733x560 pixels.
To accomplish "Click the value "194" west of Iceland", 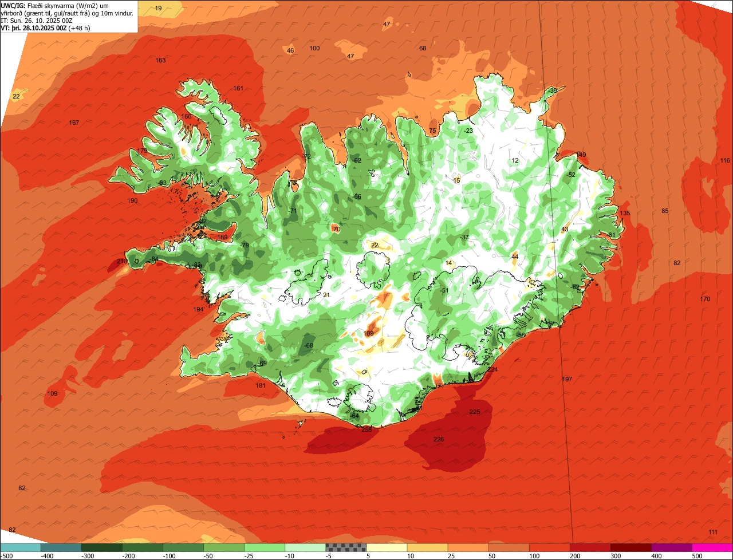I will point(198,309).
